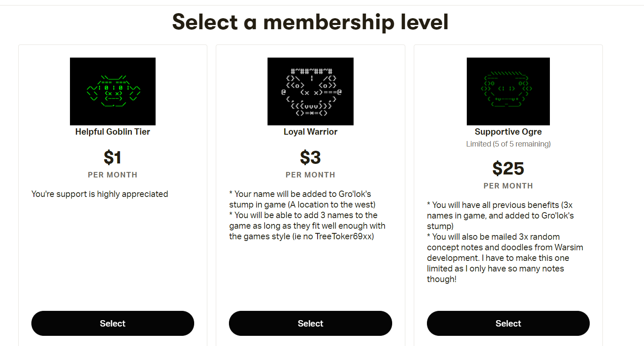Click the white Loyal Warrior ASCII art image

[x=310, y=91]
